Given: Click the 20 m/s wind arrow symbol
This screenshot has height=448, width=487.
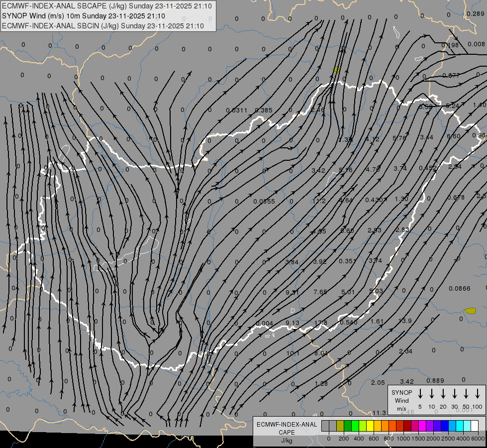Looking at the screenshot, I should (443, 394).
